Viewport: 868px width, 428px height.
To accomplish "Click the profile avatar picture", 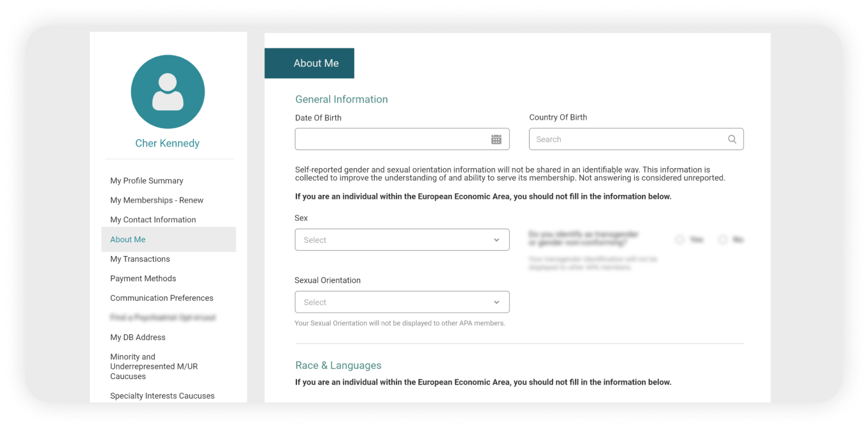I will tap(168, 92).
